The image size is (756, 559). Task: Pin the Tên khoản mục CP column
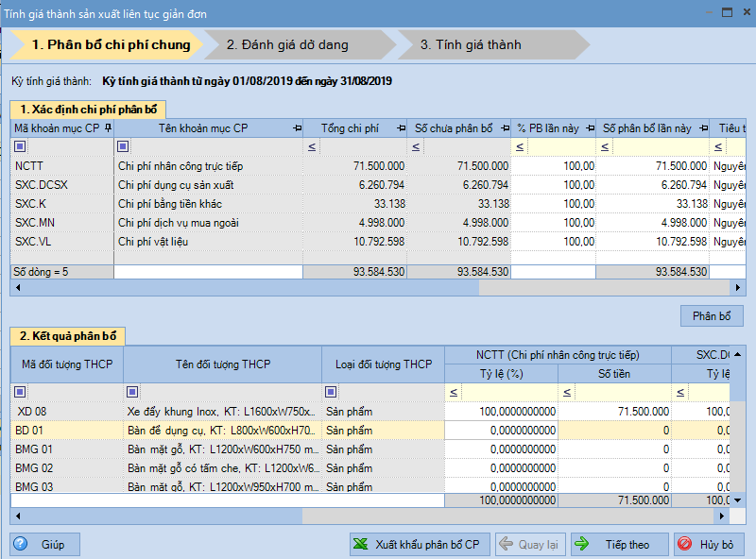298,127
